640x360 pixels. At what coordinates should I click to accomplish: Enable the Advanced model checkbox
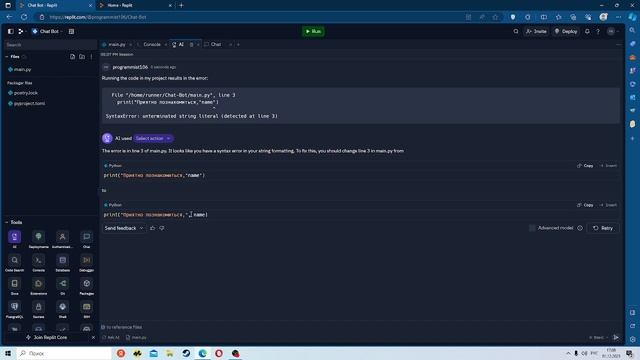(x=532, y=228)
